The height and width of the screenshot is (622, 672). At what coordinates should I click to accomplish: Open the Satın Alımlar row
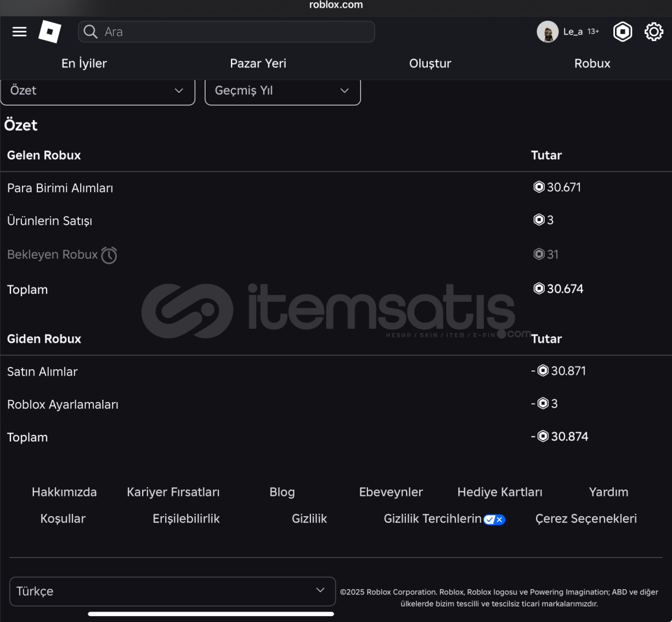coord(336,371)
